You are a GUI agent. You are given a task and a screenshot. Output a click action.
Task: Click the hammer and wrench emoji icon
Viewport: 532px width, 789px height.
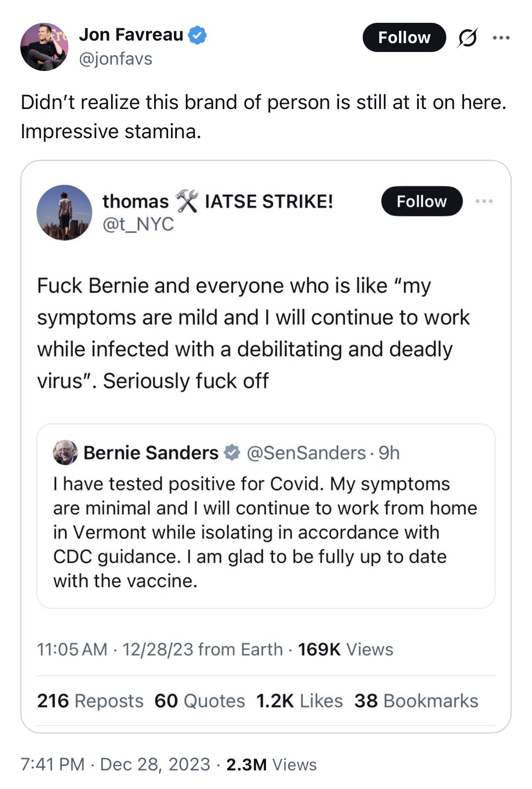(186, 201)
